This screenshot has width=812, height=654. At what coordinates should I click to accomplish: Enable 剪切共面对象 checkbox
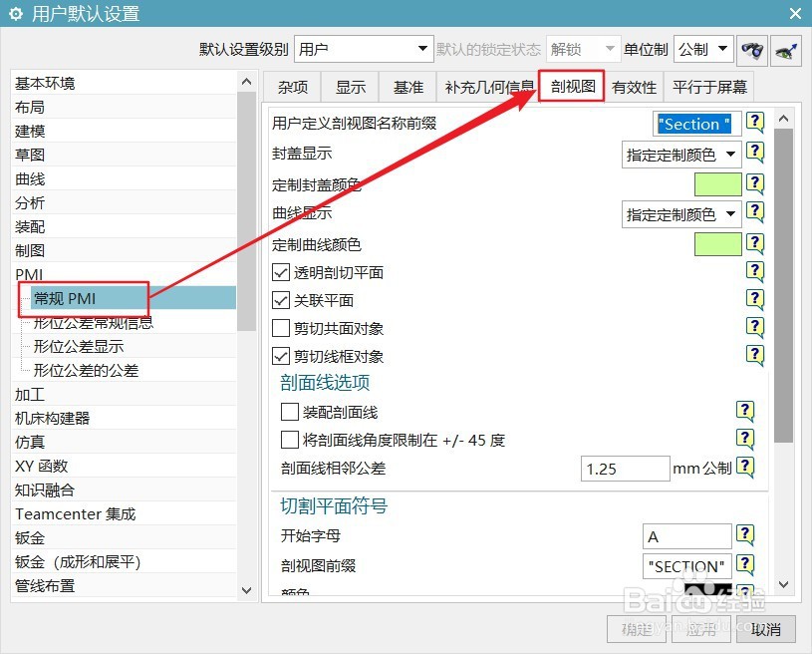(281, 328)
